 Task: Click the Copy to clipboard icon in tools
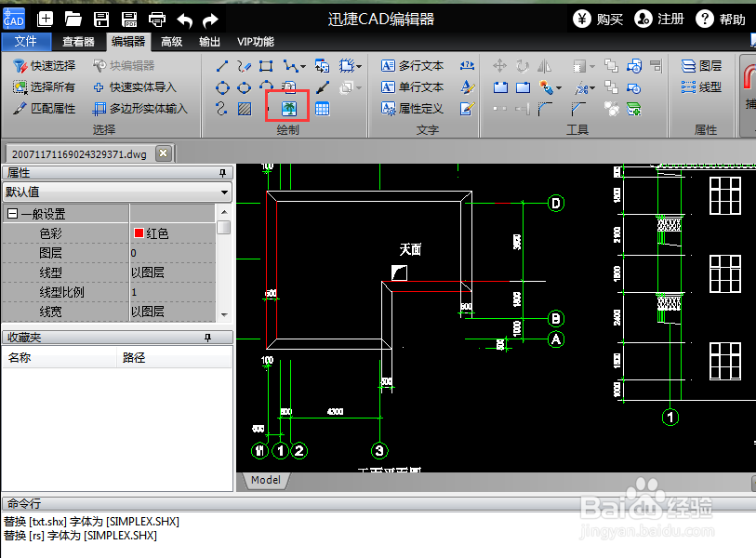pos(500,87)
